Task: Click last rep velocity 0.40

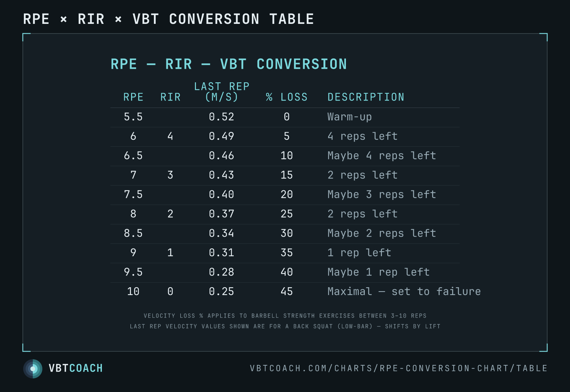Action: [x=222, y=195]
